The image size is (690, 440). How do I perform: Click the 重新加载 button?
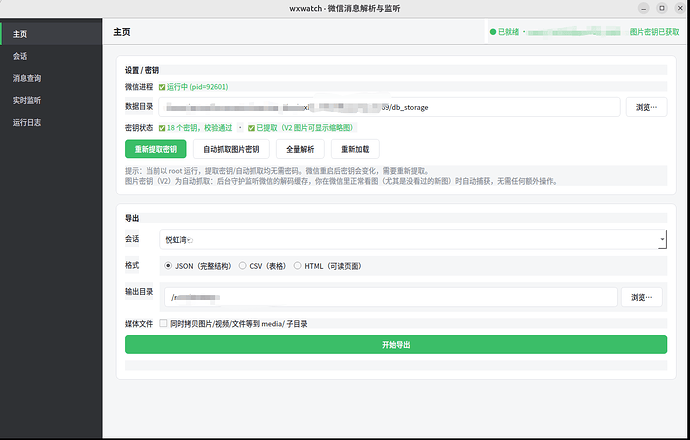pos(355,149)
